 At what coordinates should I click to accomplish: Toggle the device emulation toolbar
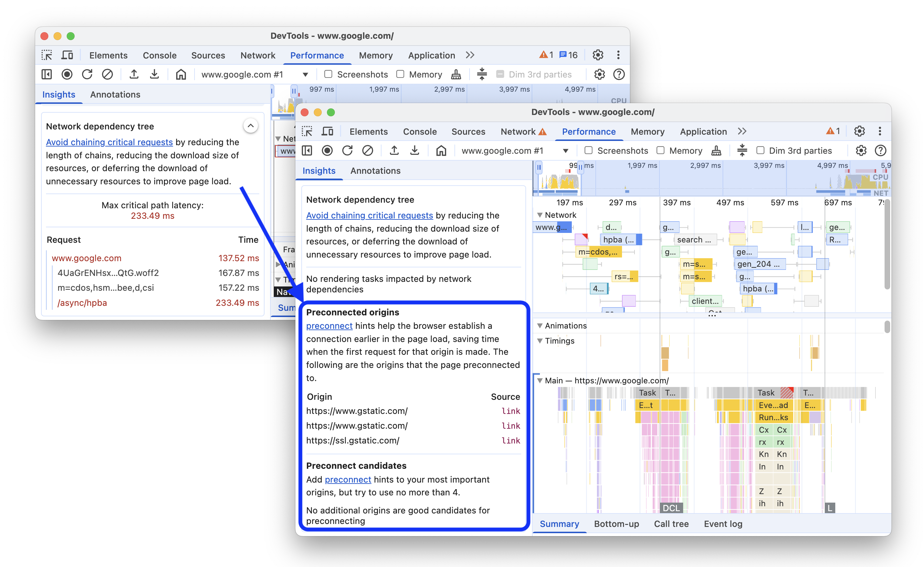pos(327,131)
